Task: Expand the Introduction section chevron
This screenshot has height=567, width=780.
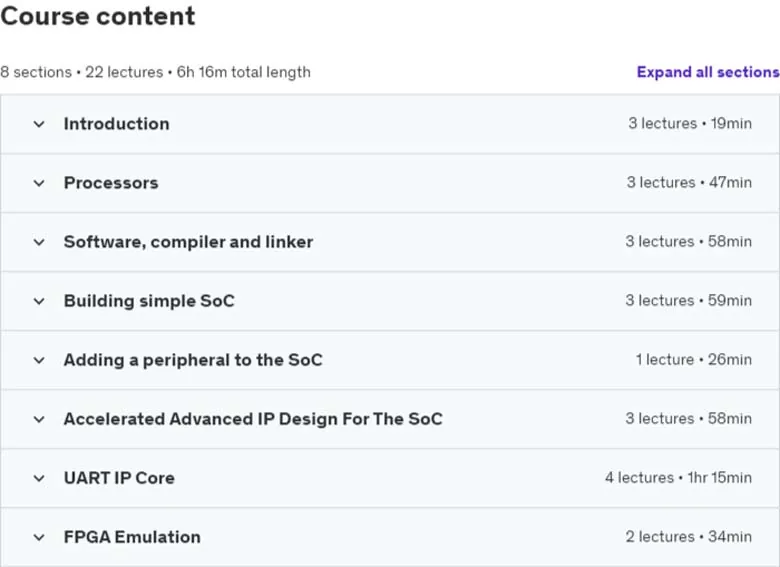Action: click(39, 124)
